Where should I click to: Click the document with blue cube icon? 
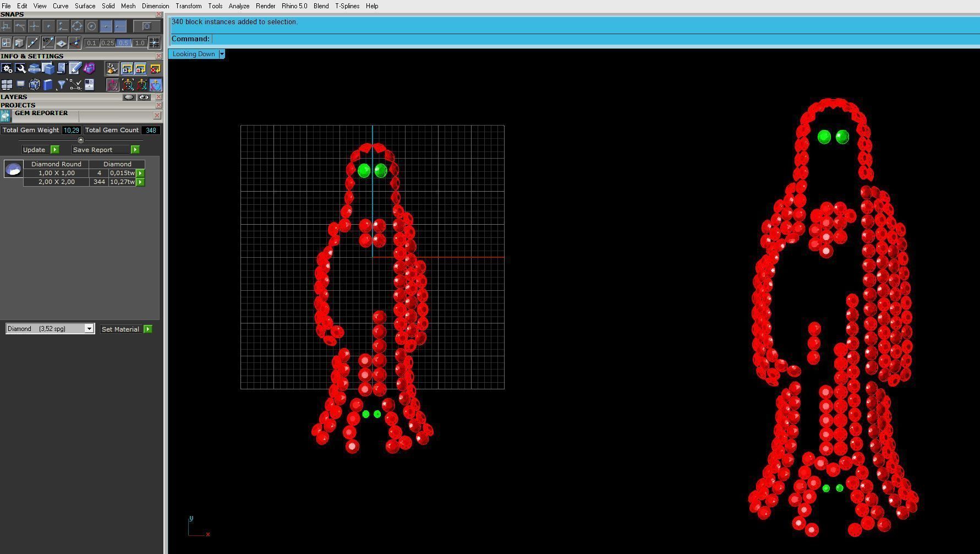(x=48, y=68)
